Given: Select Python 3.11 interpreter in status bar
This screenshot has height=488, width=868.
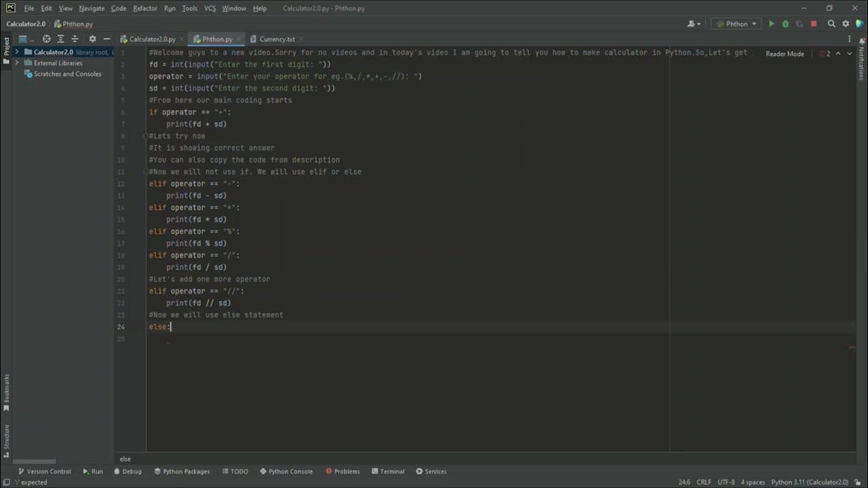Looking at the screenshot, I should click(x=810, y=483).
